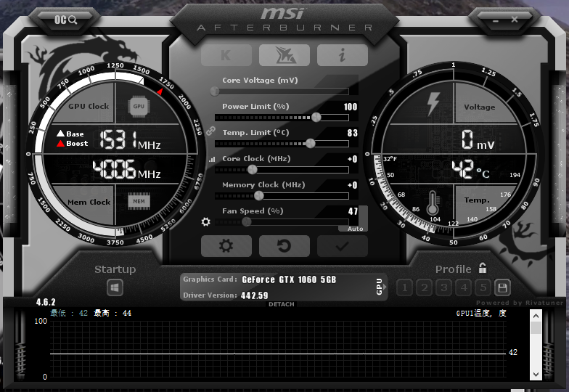The width and height of the screenshot is (569, 392).
Task: Click the Temp. Limit value 83
Action: coord(352,133)
